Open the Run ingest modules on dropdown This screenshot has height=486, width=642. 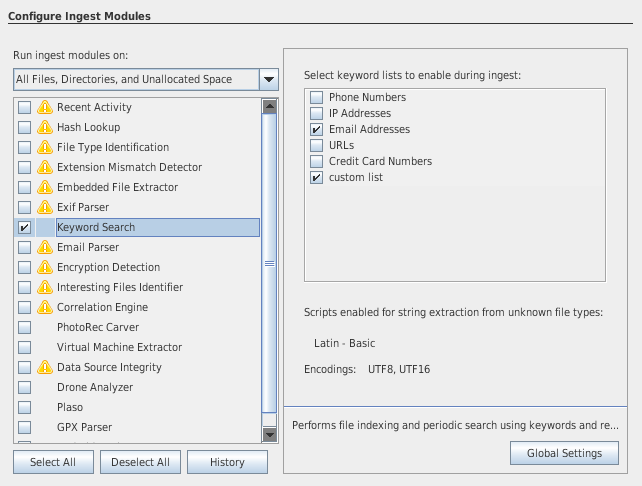268,79
